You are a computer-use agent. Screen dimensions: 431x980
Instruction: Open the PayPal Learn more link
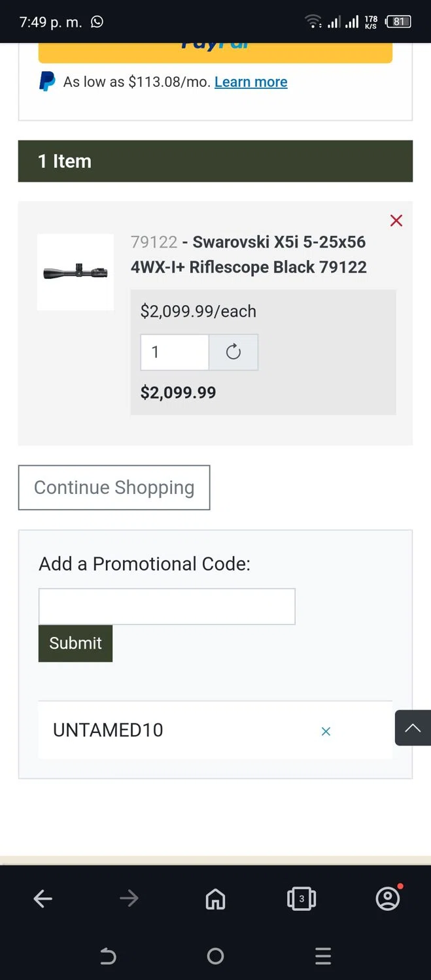coord(250,82)
